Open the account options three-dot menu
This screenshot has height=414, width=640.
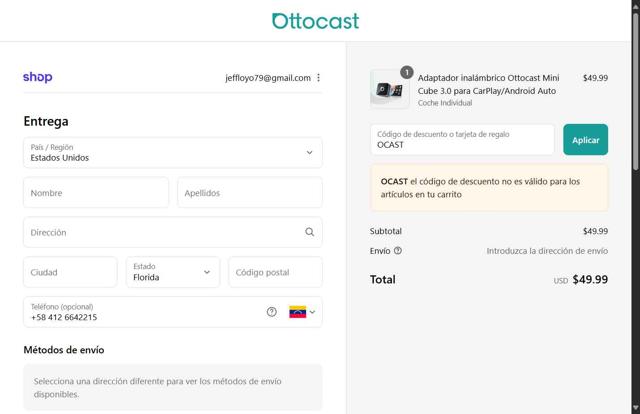click(x=318, y=78)
